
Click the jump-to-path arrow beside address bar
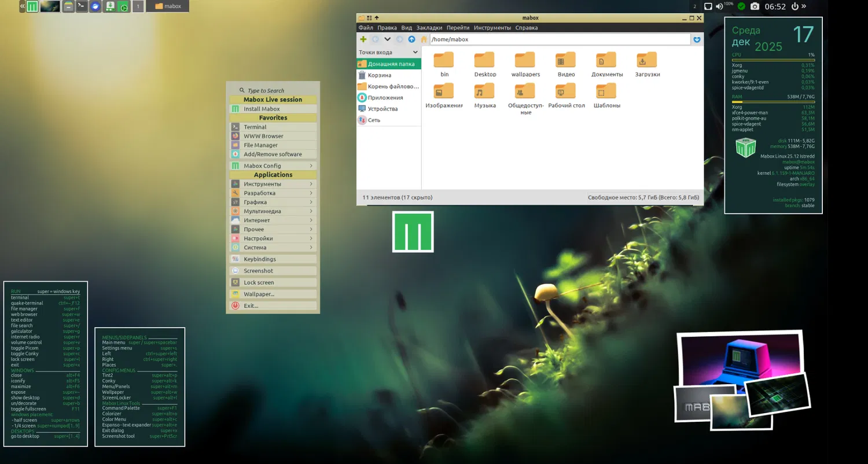click(x=697, y=39)
